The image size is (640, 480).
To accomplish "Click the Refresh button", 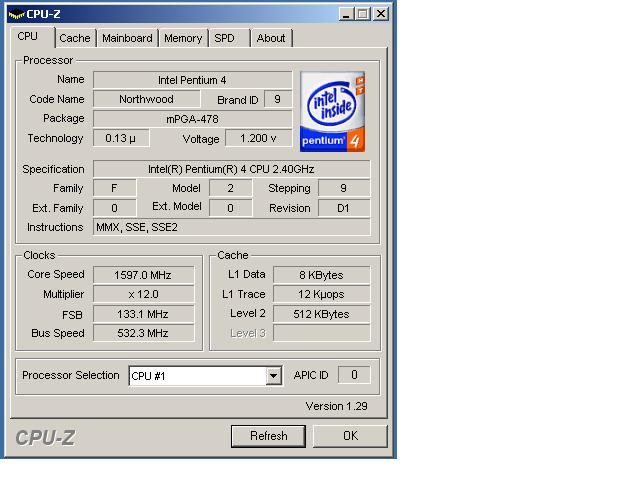I will [x=268, y=436].
